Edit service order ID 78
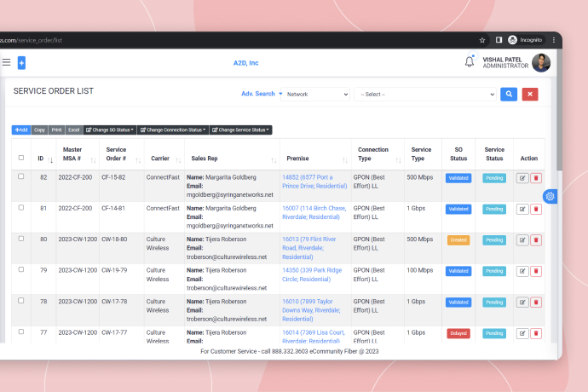 522,303
